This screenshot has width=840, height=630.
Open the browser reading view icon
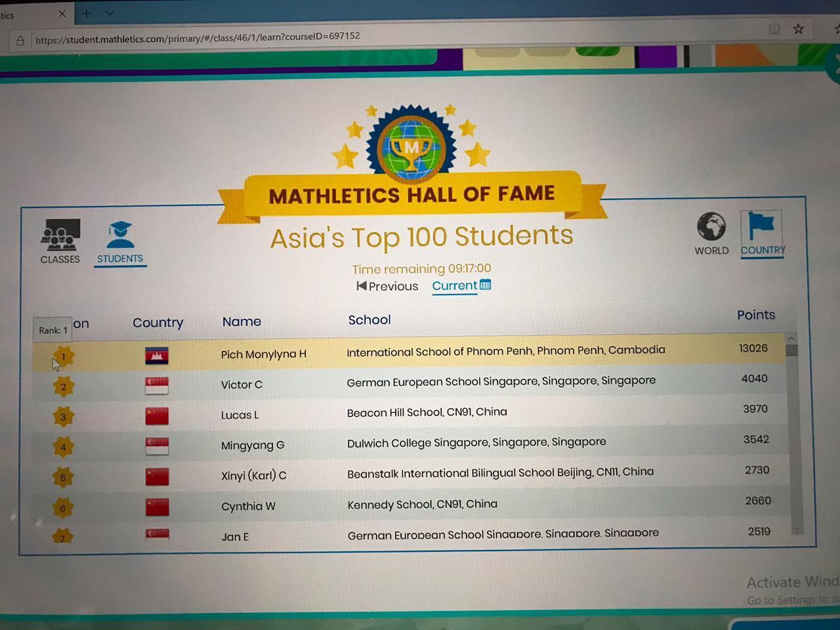pyautogui.click(x=774, y=29)
